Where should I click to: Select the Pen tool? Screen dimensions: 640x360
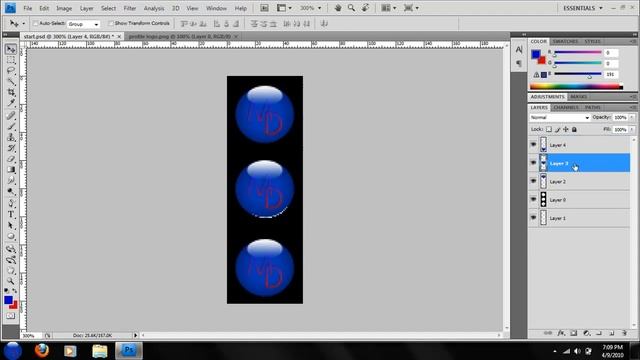11,203
